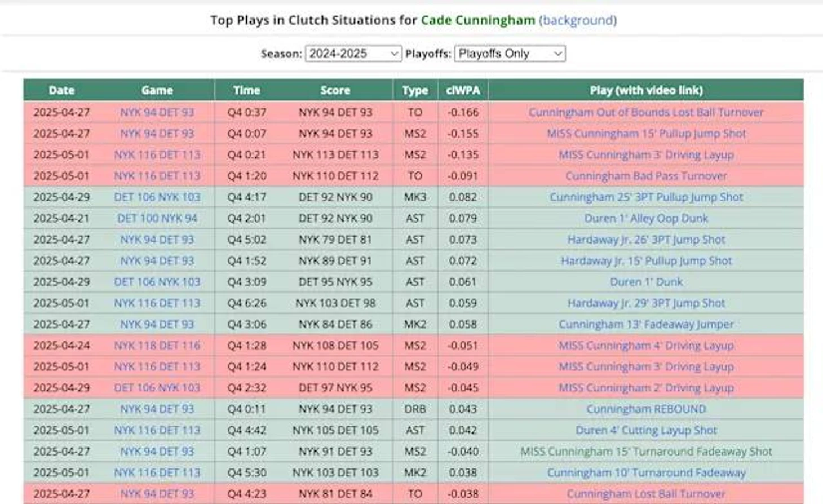Select the score NYK 113 DET 113
This screenshot has height=504, width=823.
tap(335, 154)
